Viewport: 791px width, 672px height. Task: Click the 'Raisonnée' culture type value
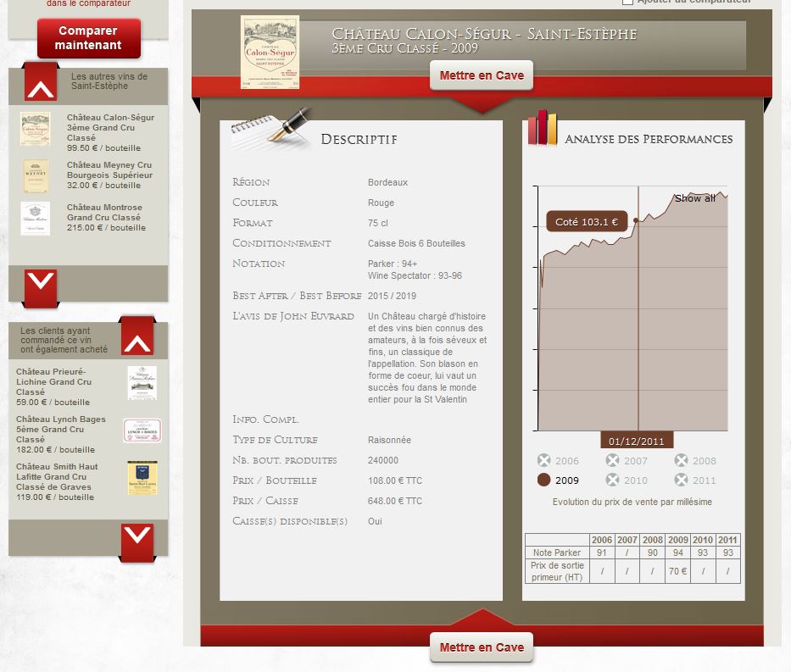tap(389, 440)
